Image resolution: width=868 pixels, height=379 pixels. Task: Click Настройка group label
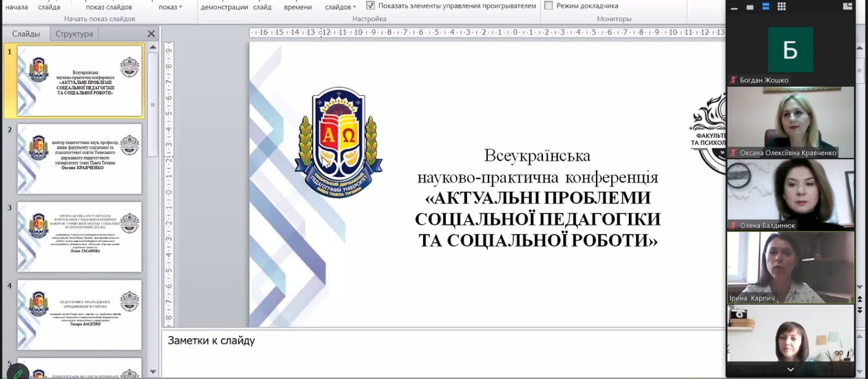(369, 19)
